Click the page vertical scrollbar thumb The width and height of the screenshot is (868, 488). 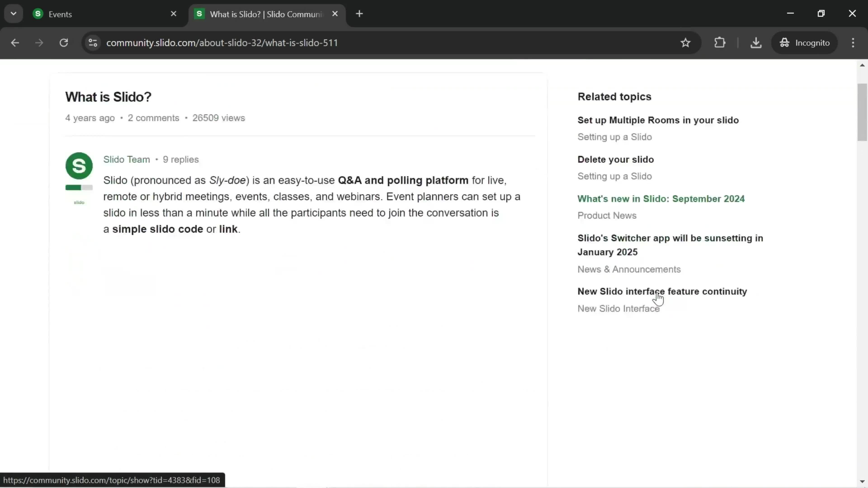[x=862, y=112]
